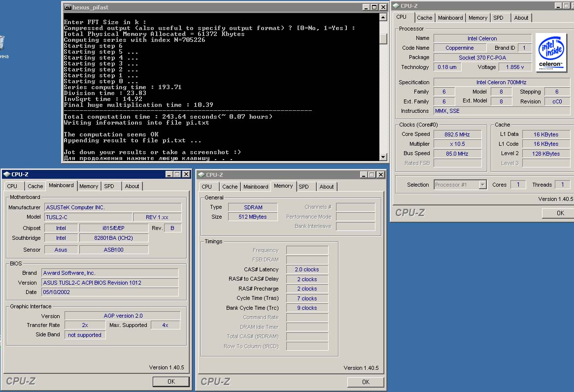Click the BIOS Date 05/10/2002 field
Screen dimensions: 574x392
[110, 292]
